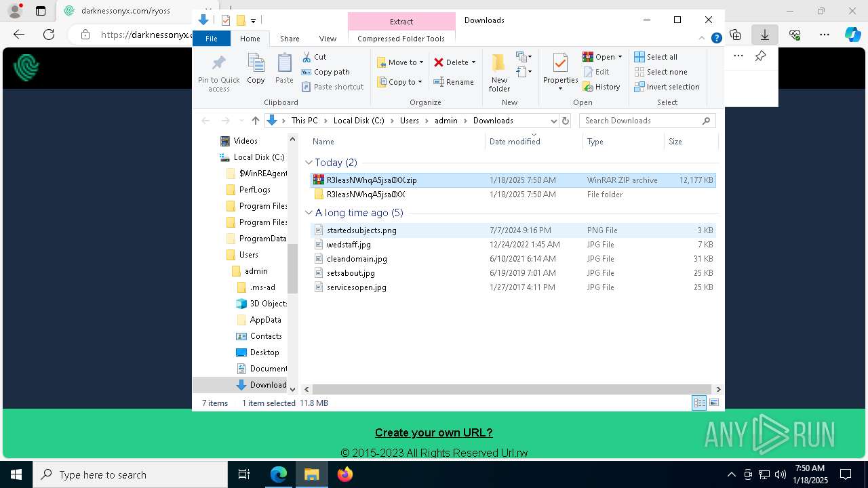The width and height of the screenshot is (868, 488).
Task: Switch to the View ribbon tab
Action: (328, 39)
